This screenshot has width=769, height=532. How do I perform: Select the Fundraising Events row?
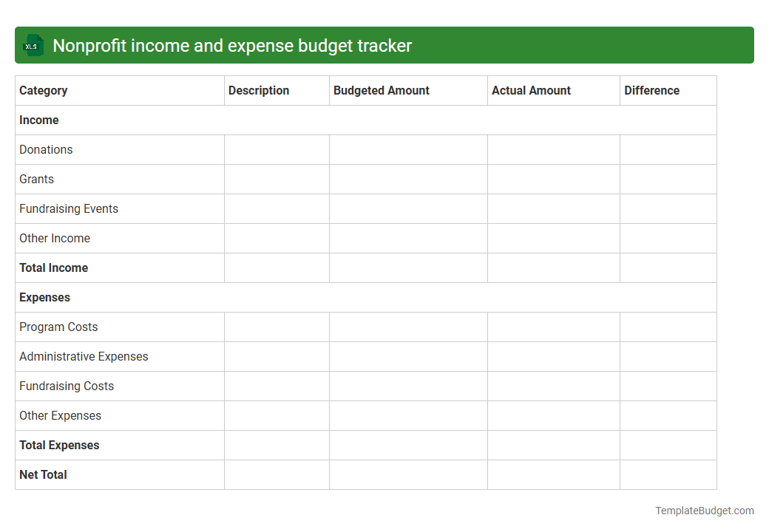click(69, 208)
